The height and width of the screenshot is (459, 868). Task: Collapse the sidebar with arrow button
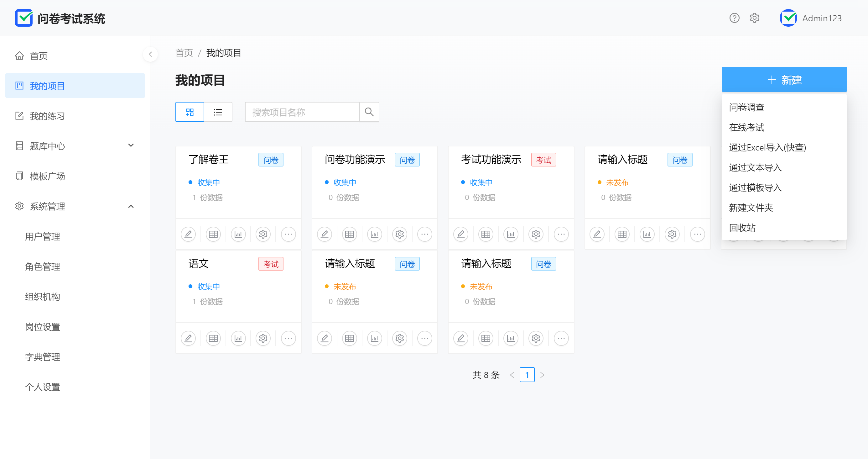[x=150, y=54]
